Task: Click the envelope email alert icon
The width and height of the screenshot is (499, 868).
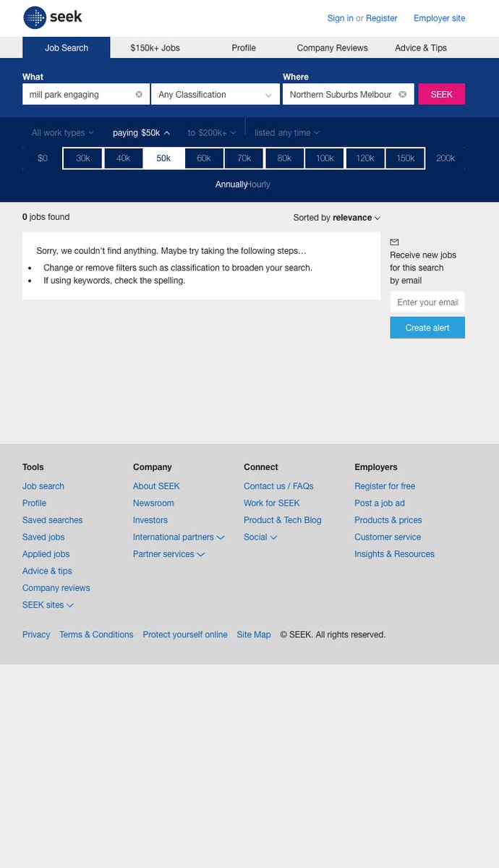Action: pyautogui.click(x=394, y=242)
